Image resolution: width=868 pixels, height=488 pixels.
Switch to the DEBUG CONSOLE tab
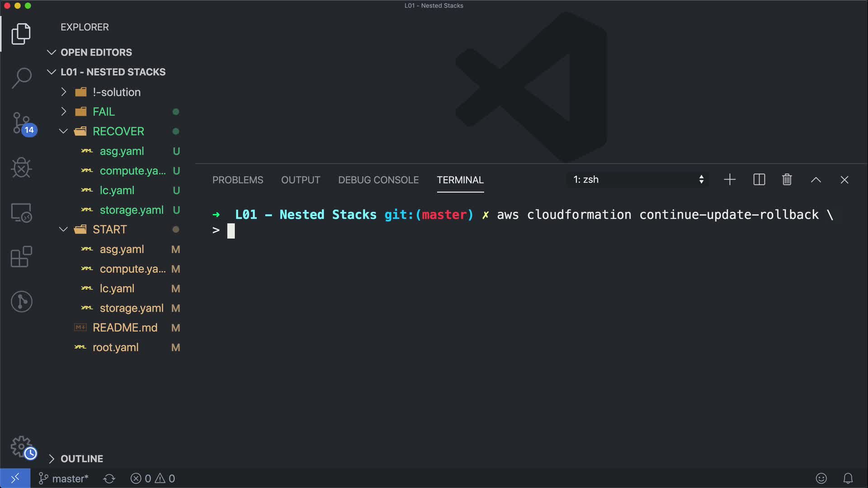378,180
